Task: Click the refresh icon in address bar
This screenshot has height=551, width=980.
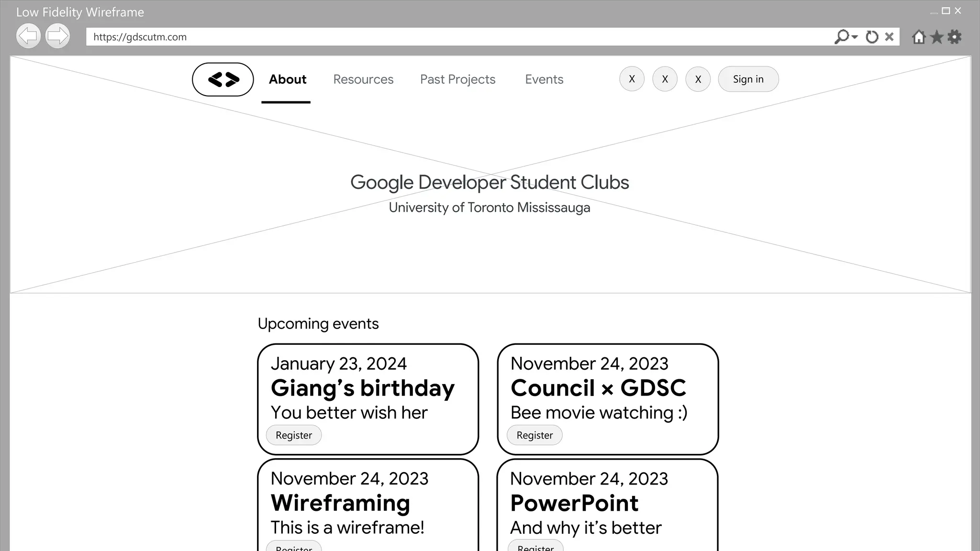Action: 872,37
